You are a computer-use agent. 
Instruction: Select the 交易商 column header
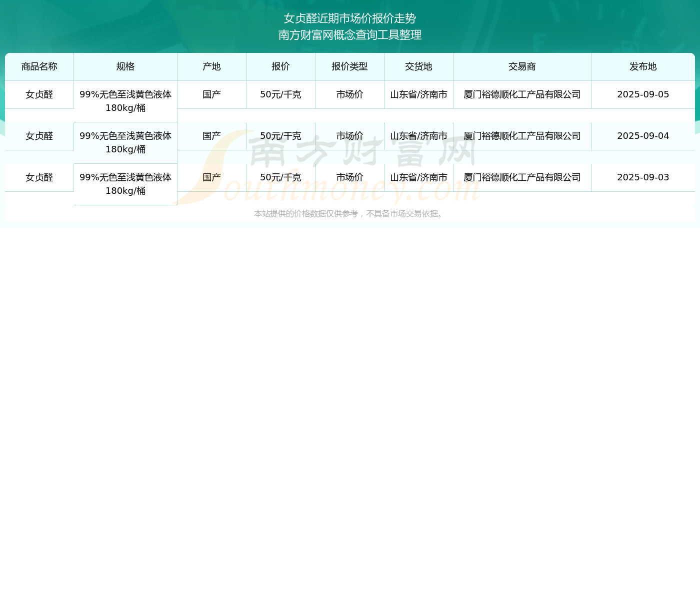click(522, 66)
